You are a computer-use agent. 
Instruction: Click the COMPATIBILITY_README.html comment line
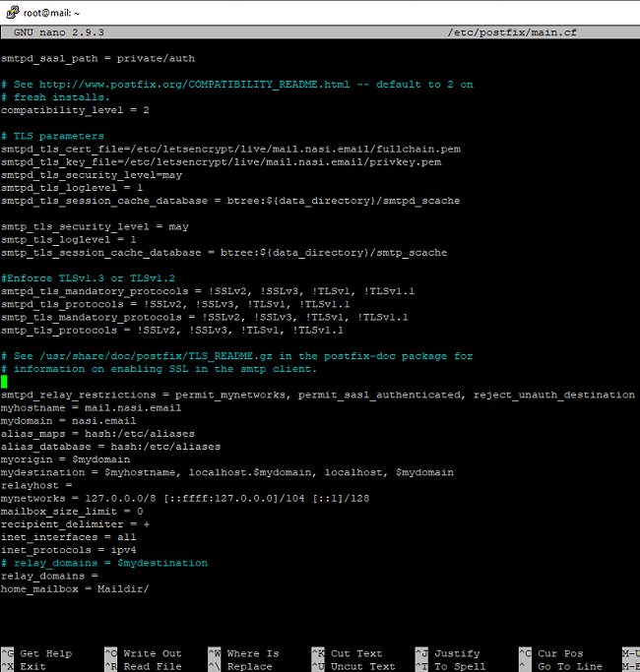(236, 85)
